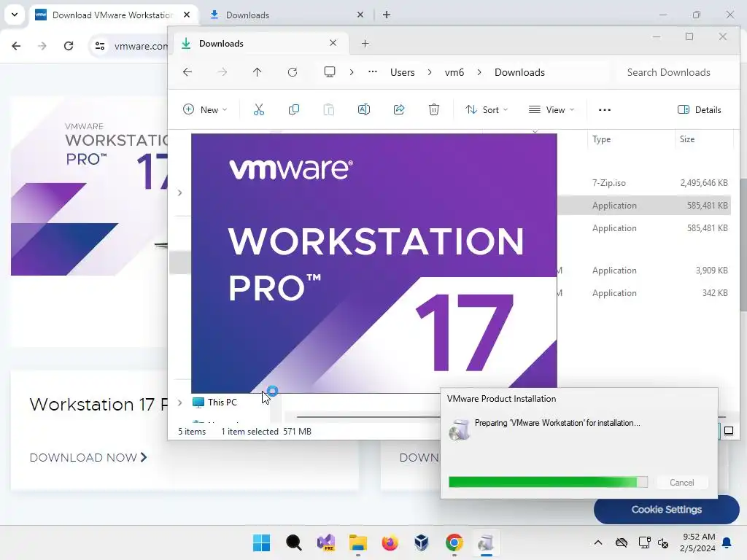Click the chevron after Users in breadcrumb
Viewport: 747px width, 560px height.
(x=430, y=72)
